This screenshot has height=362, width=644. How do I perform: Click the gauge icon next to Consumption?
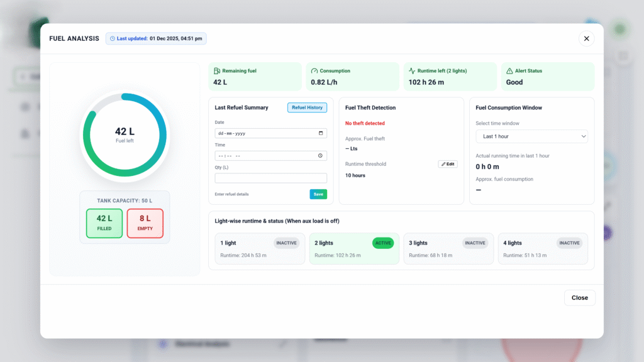tap(314, 71)
